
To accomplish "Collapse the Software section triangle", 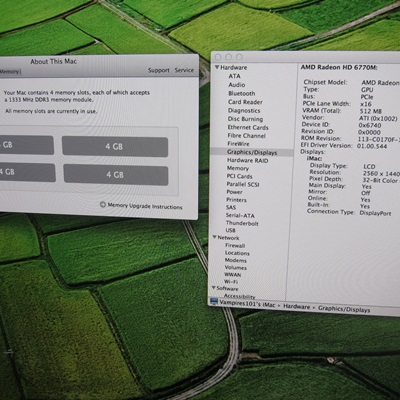I will 214,288.
